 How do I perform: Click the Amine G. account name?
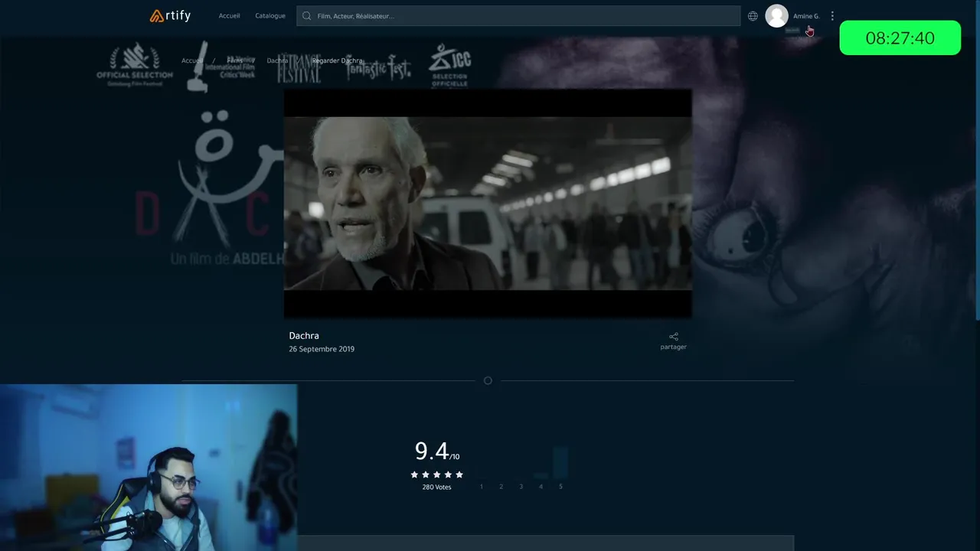pyautogui.click(x=806, y=16)
